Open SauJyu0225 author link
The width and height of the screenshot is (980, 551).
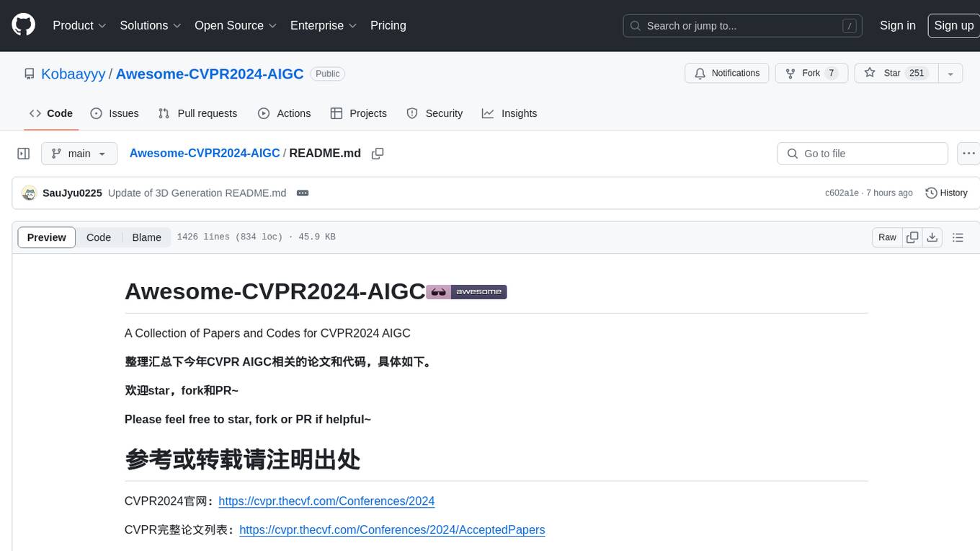coord(72,193)
